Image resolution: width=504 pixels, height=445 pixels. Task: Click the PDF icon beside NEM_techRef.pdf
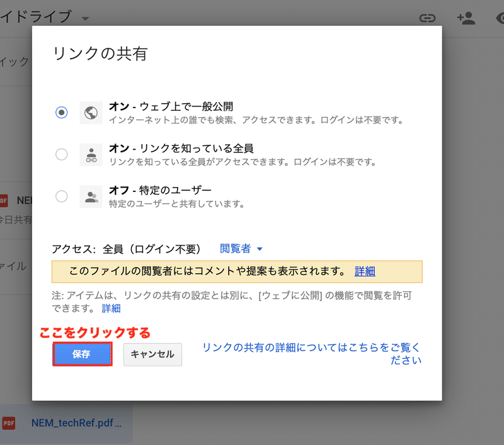pyautogui.click(x=9, y=423)
